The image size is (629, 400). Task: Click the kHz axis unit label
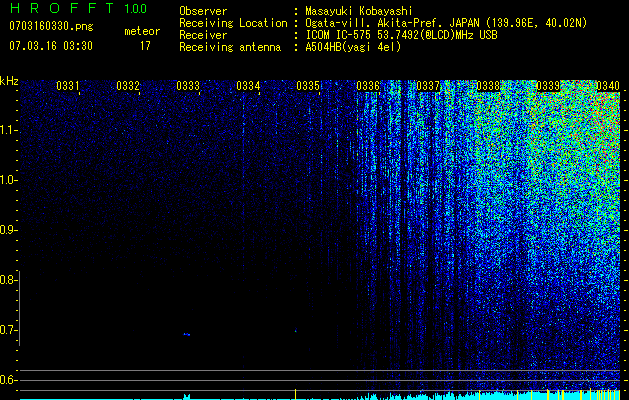9,81
